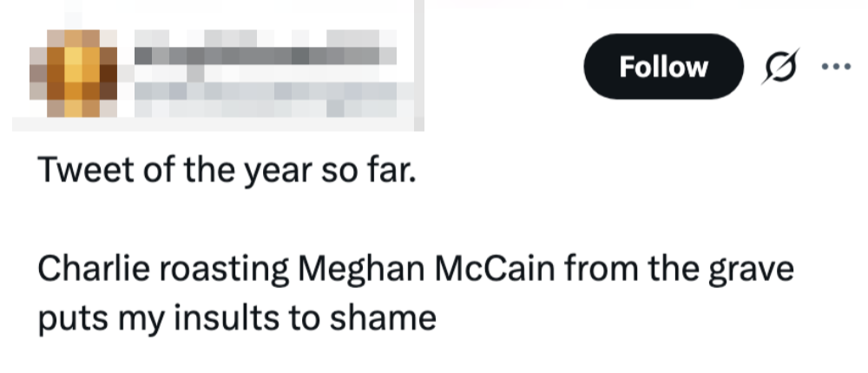Click the word "puts" starting the last line
This screenshot has width=868, height=373.
pyautogui.click(x=69, y=319)
